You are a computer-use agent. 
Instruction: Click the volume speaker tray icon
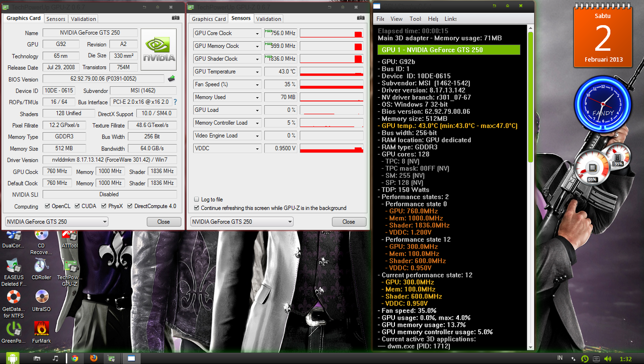[608, 359]
